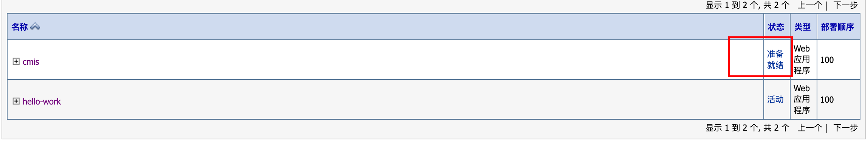Image resolution: width=868 pixels, height=153 pixels.
Task: Click deployment order 100 in cmis row
Action: click(827, 60)
